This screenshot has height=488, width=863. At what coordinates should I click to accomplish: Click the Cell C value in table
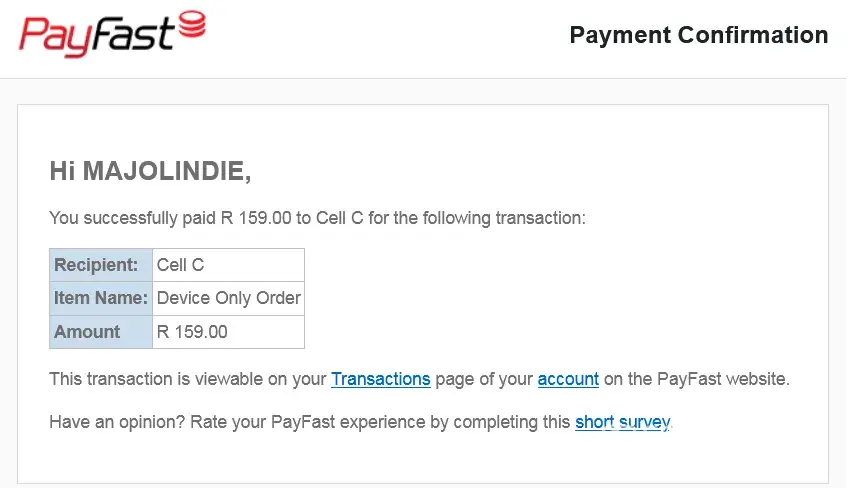click(181, 265)
